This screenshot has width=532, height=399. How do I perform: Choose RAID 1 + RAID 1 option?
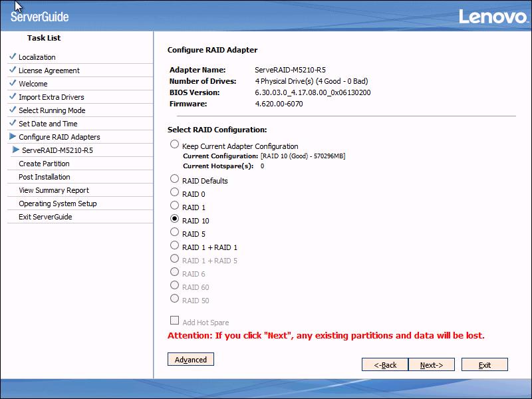(x=174, y=247)
